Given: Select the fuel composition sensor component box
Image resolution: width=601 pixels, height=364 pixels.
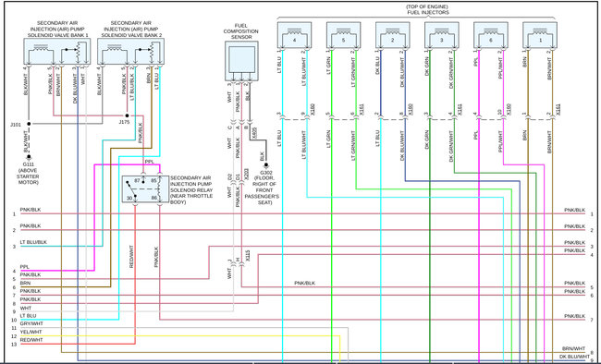Looking at the screenshot, I should [x=241, y=61].
